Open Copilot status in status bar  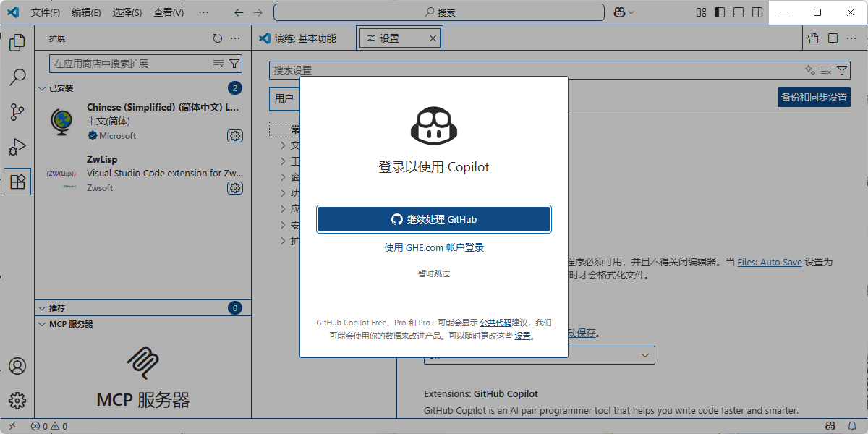pyautogui.click(x=832, y=426)
